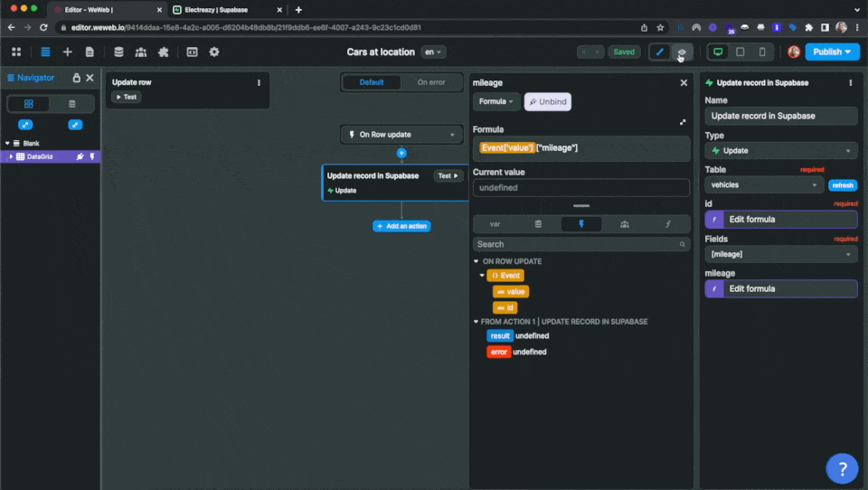This screenshot has height=490, width=868.
Task: Open the Plugins puzzle-piece icon
Action: [x=164, y=52]
